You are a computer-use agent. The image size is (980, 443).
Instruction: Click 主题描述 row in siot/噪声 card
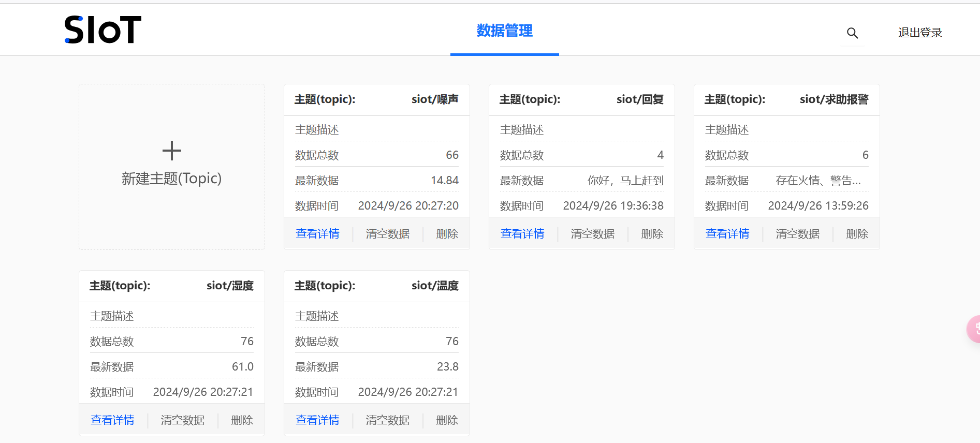(x=377, y=129)
